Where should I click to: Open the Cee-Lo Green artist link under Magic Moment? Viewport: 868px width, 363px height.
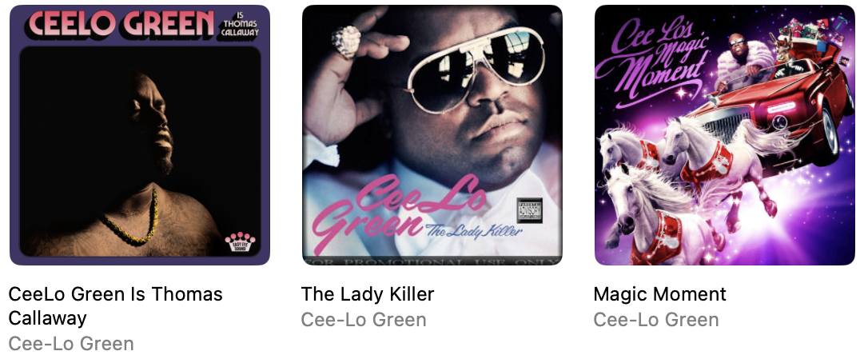pos(656,320)
